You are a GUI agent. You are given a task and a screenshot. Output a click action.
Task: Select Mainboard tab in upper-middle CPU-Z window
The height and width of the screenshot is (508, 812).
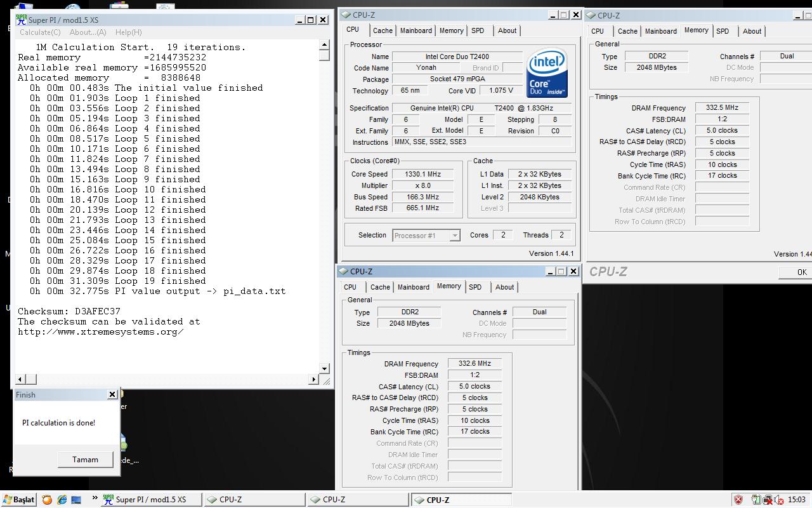click(x=416, y=30)
